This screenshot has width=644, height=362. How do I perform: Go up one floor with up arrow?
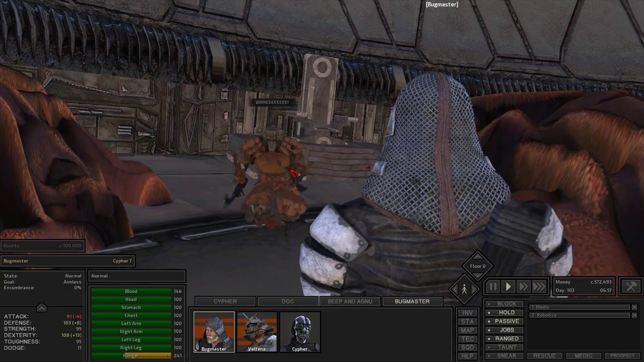click(477, 256)
